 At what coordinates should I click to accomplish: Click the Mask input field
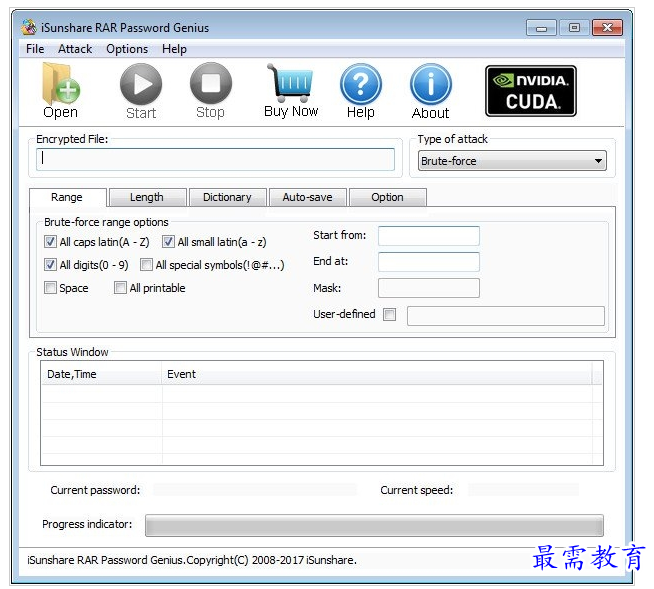click(x=429, y=288)
